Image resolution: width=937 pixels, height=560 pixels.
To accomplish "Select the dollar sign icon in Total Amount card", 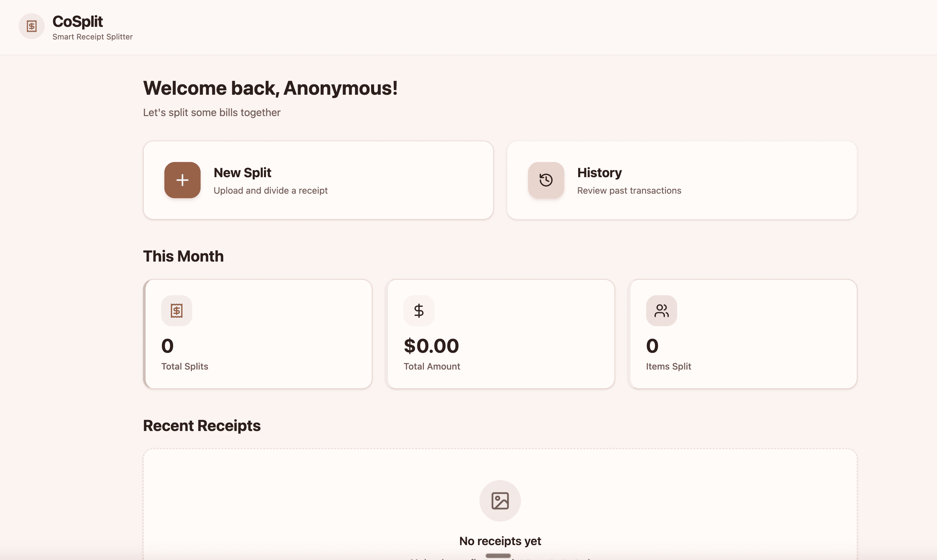I will tap(419, 311).
